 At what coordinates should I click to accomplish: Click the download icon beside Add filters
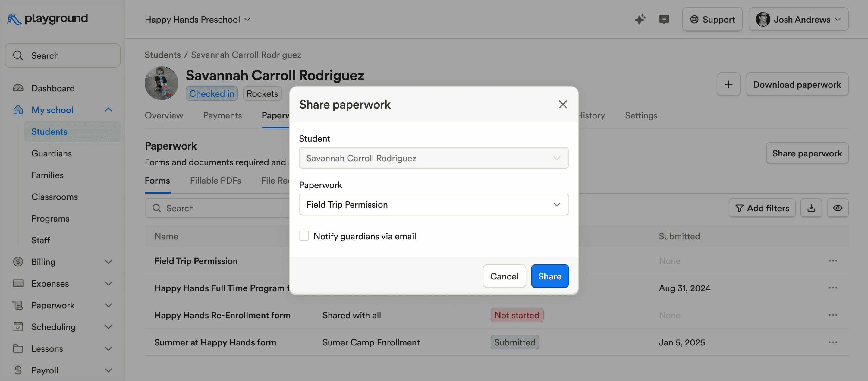click(x=811, y=208)
